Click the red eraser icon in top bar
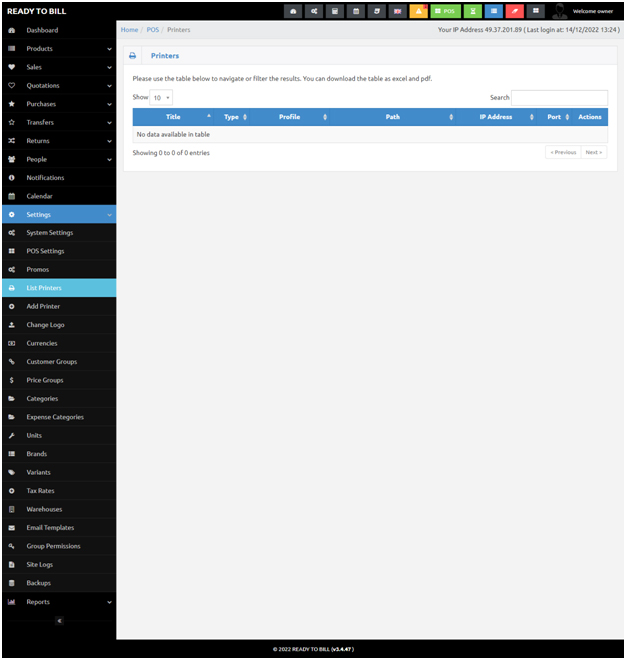 click(x=514, y=11)
